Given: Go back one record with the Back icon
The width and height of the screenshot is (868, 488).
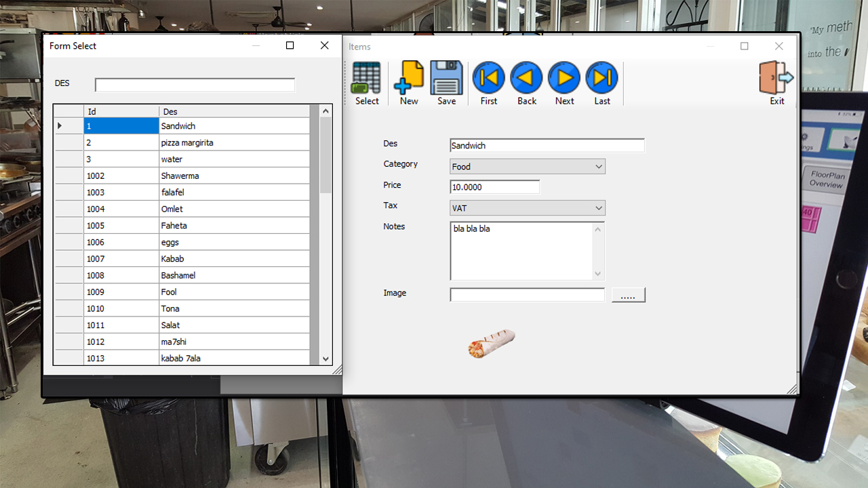Looking at the screenshot, I should pos(526,78).
